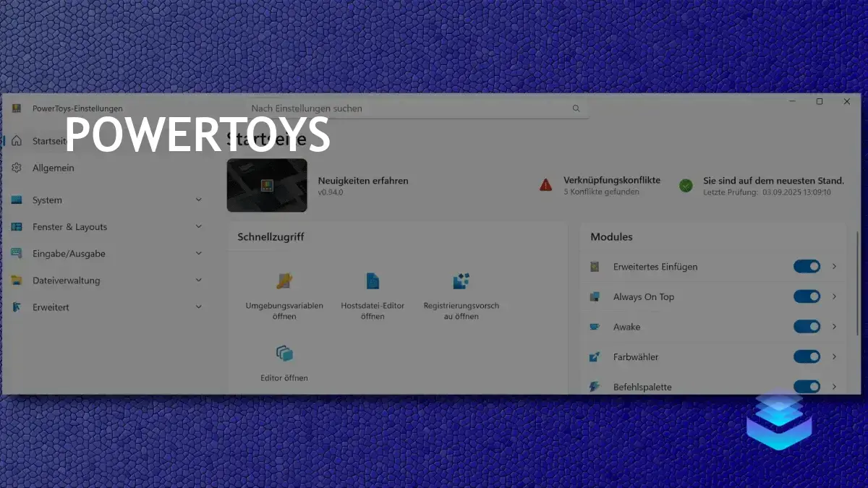Image resolution: width=868 pixels, height=488 pixels.
Task: Click the green up-to-date checkmark icon
Action: coord(686,186)
